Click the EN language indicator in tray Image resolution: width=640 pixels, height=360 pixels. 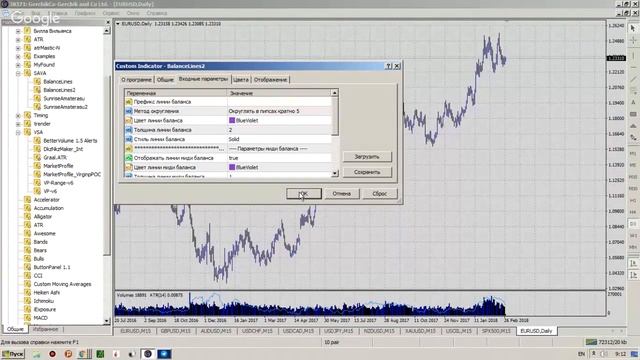[x=581, y=354]
